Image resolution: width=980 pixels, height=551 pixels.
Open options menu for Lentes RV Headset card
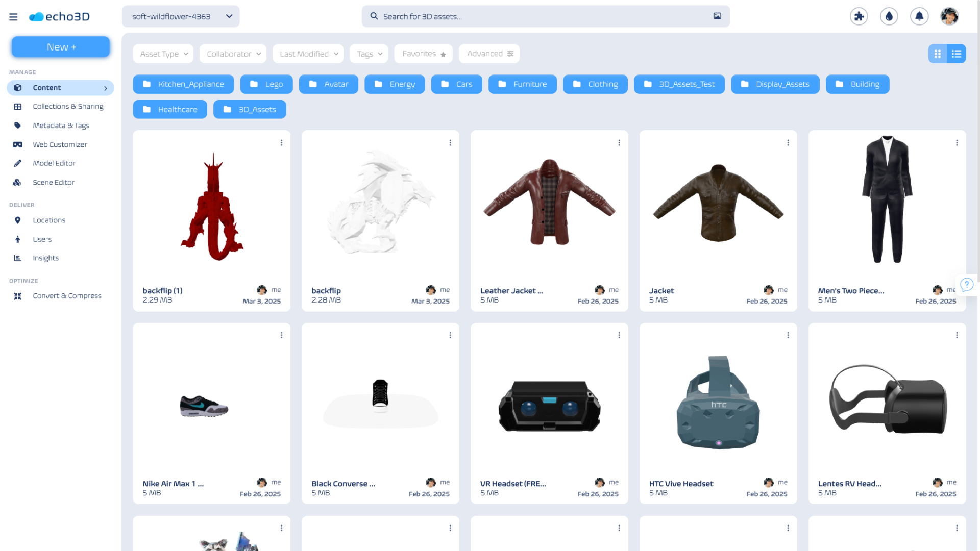[x=957, y=335]
